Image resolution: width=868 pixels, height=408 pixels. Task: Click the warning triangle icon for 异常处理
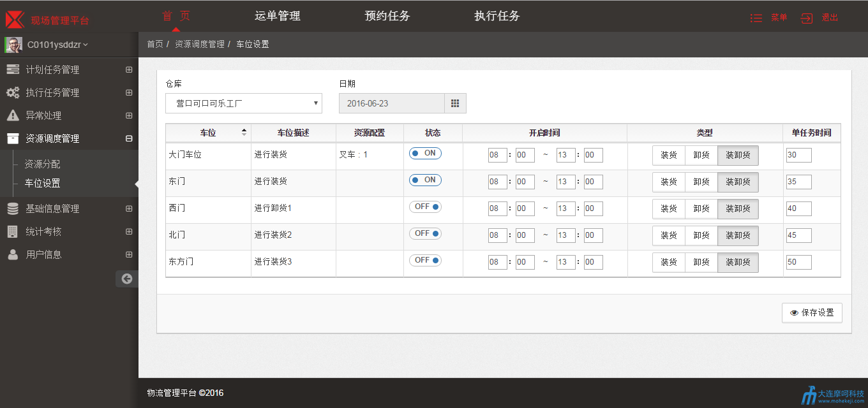[13, 115]
